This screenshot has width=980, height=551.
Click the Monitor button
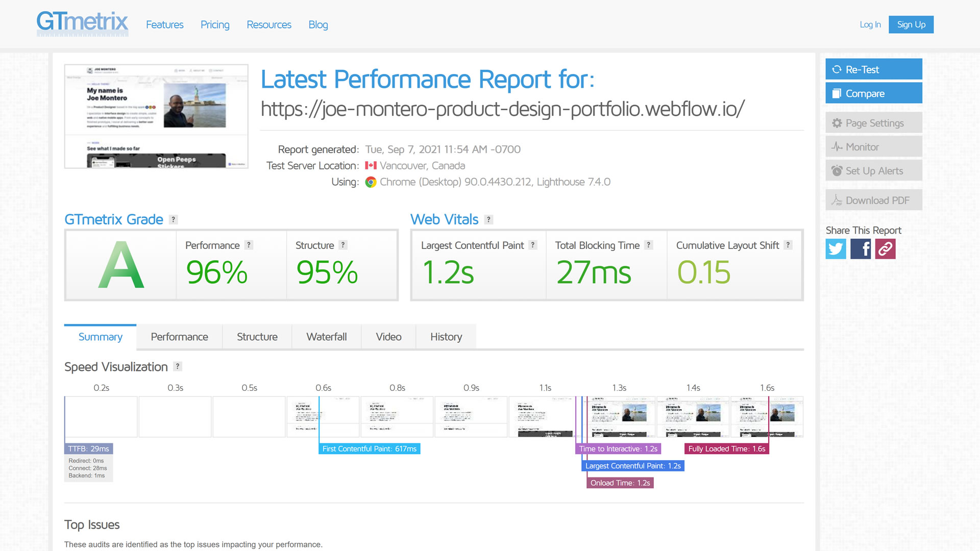(874, 147)
